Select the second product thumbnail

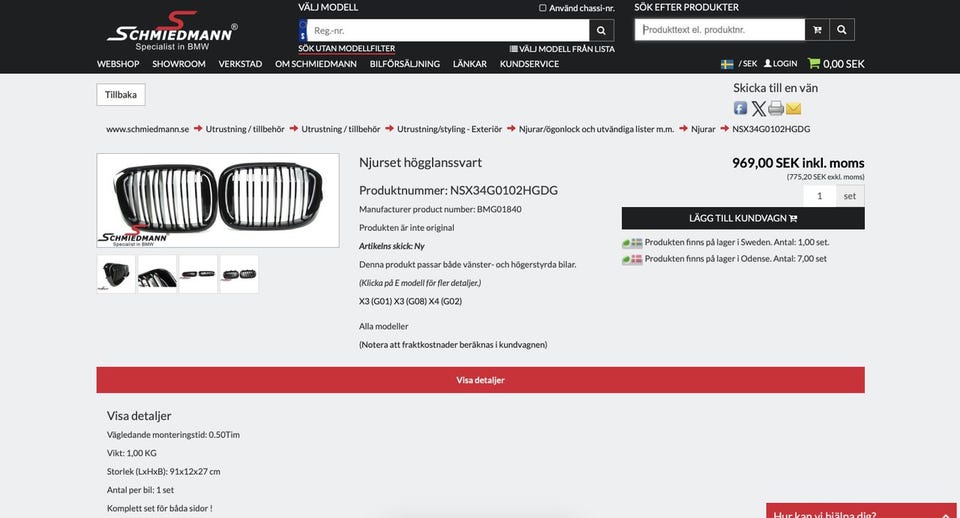click(157, 274)
